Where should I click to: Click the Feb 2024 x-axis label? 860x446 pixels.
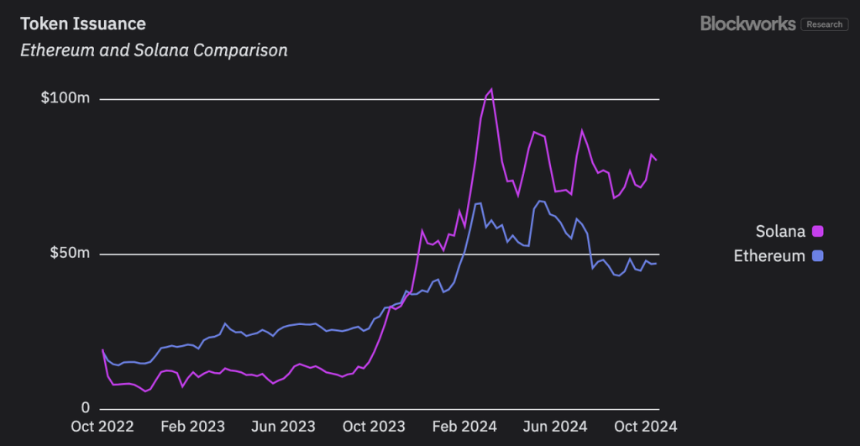(464, 426)
